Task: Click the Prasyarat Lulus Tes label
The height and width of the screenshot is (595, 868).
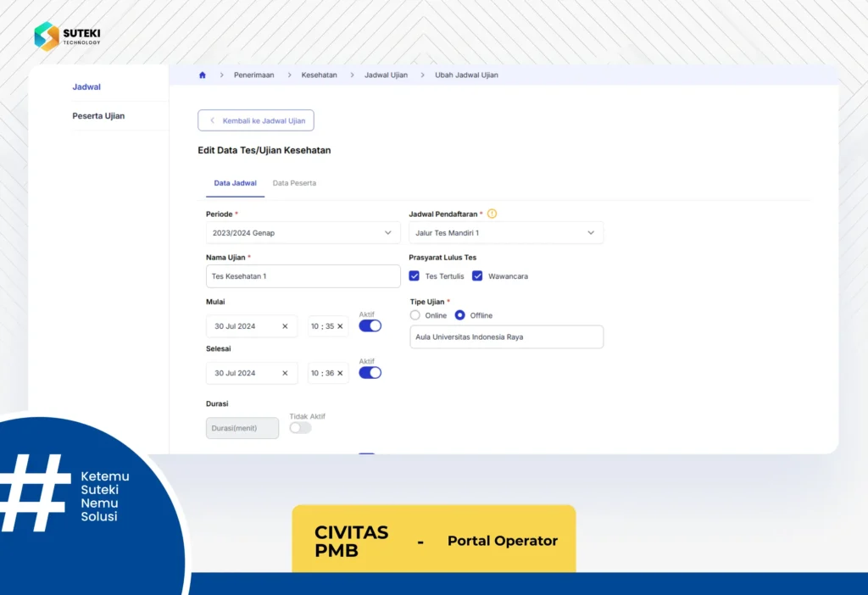Action: click(442, 258)
